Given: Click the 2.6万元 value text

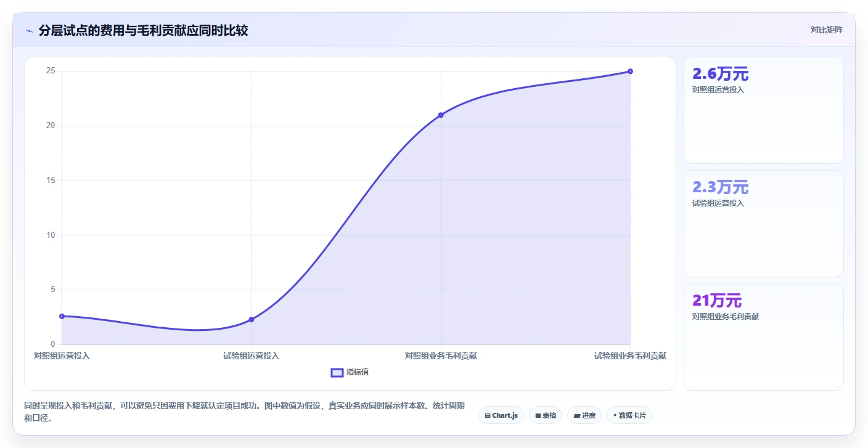Looking at the screenshot, I should [x=720, y=74].
